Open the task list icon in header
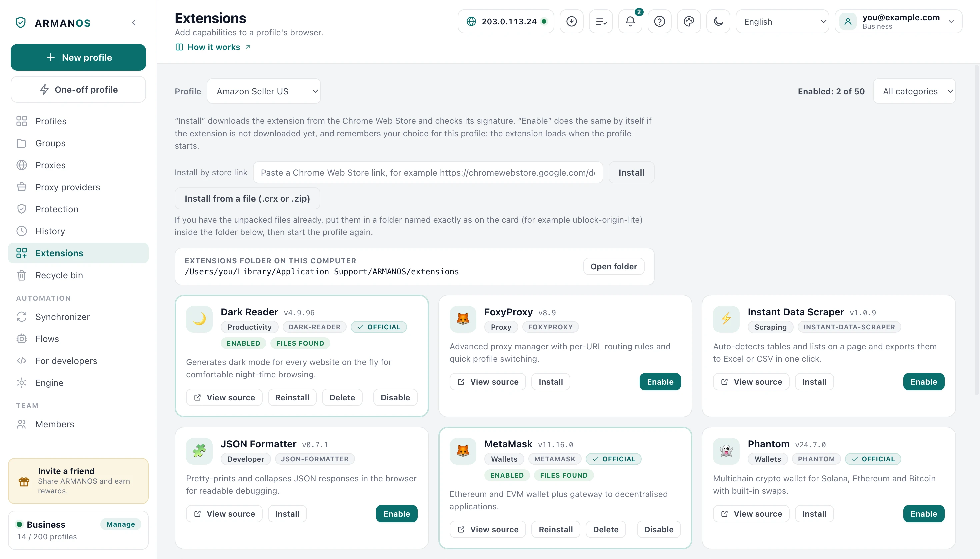The image size is (980, 559). 601,21
